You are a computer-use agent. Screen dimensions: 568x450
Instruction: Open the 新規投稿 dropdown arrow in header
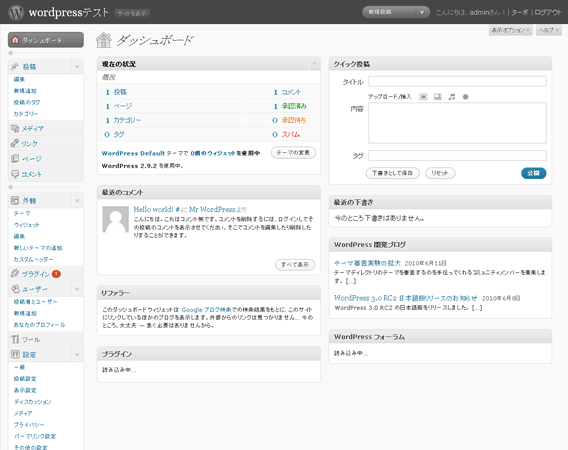point(422,12)
